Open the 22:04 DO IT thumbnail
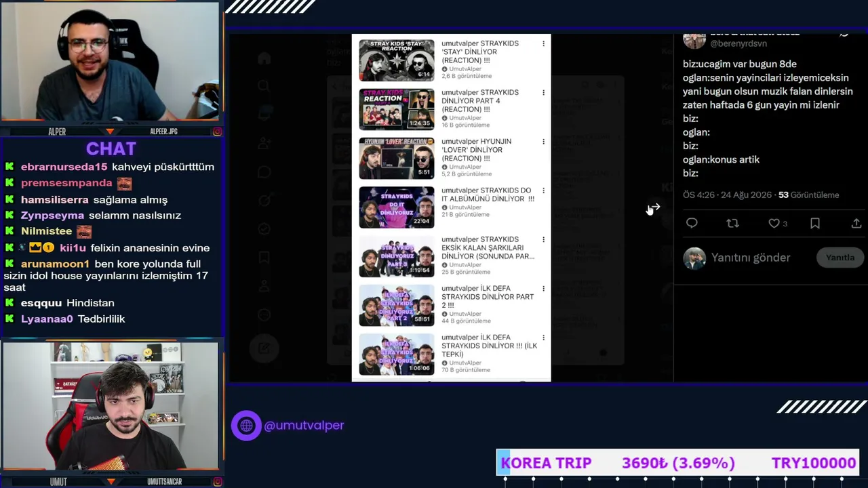The image size is (868, 488). pos(397,207)
